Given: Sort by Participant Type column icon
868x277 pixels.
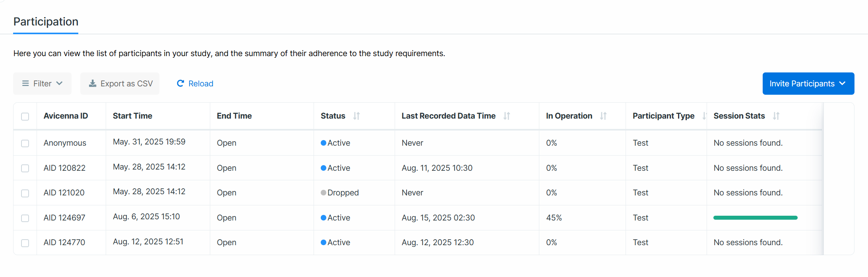Looking at the screenshot, I should click(704, 116).
